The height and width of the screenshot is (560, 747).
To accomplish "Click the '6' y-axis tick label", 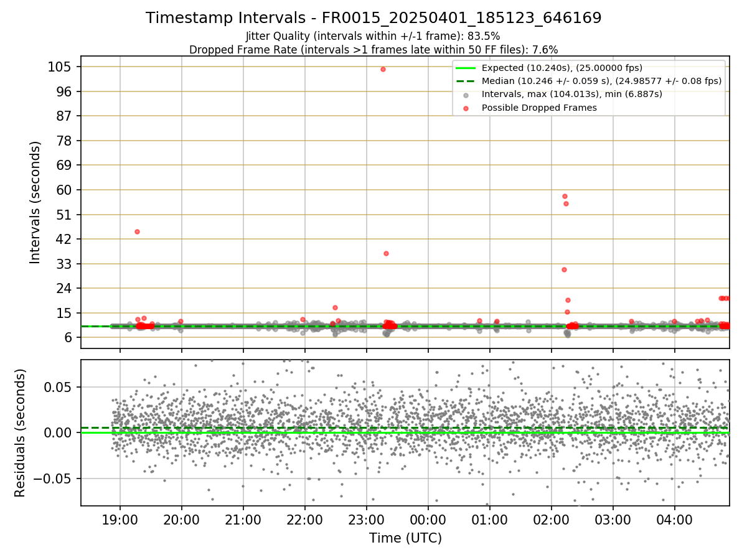I will coord(67,338).
